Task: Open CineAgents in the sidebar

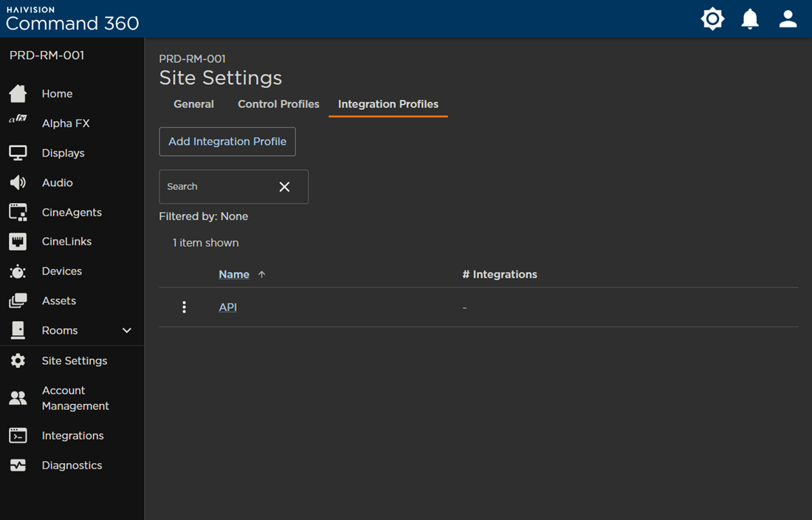Action: (x=72, y=212)
